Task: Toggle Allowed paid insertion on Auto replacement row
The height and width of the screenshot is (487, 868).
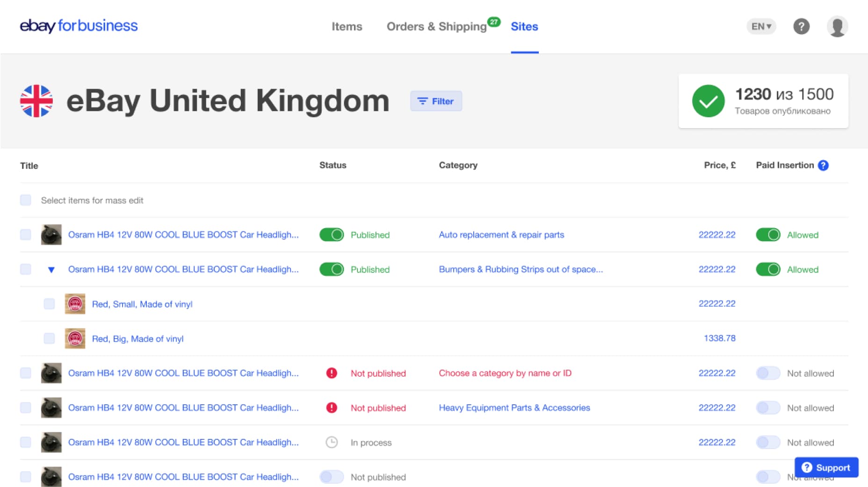Action: [768, 235]
